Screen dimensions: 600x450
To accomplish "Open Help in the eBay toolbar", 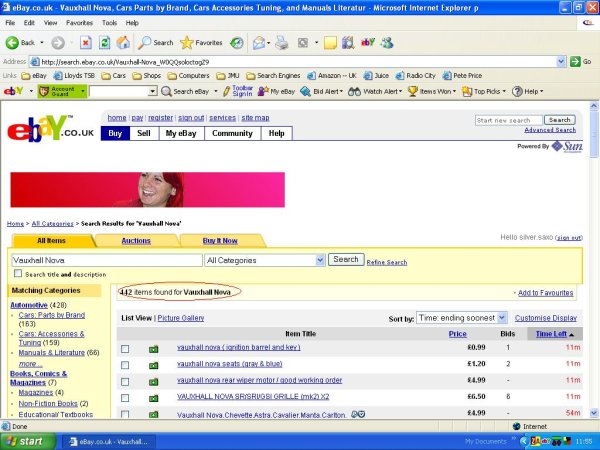I will coord(527,91).
